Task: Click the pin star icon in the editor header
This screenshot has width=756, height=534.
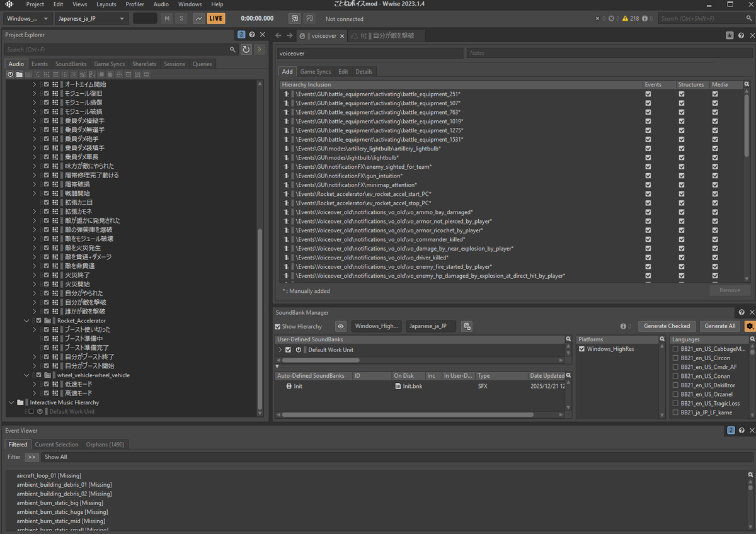Action: 730,36
